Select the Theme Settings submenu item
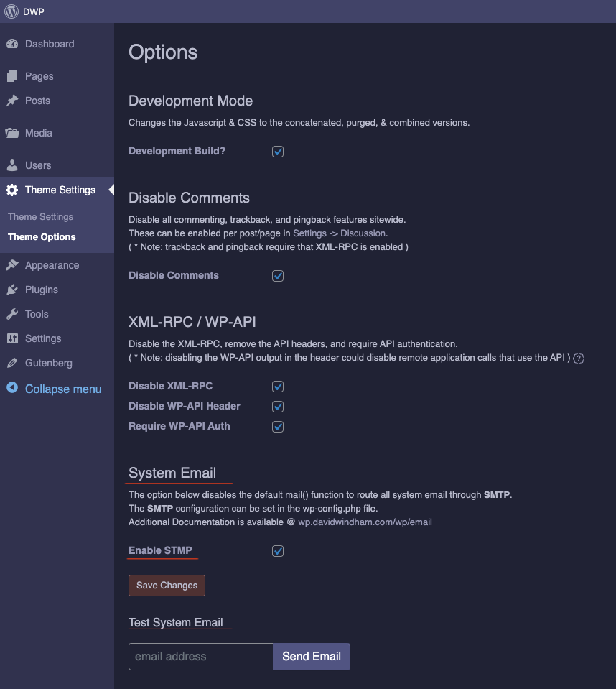 click(x=40, y=217)
